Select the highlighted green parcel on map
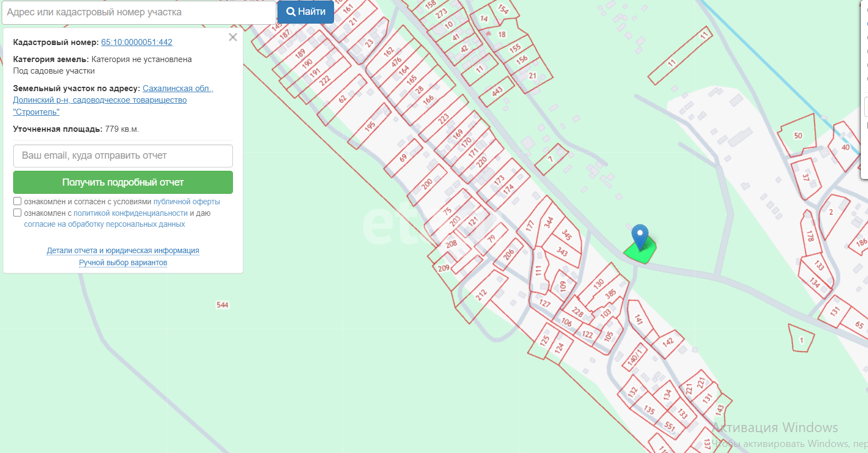Image resolution: width=868 pixels, height=453 pixels. 643,254
